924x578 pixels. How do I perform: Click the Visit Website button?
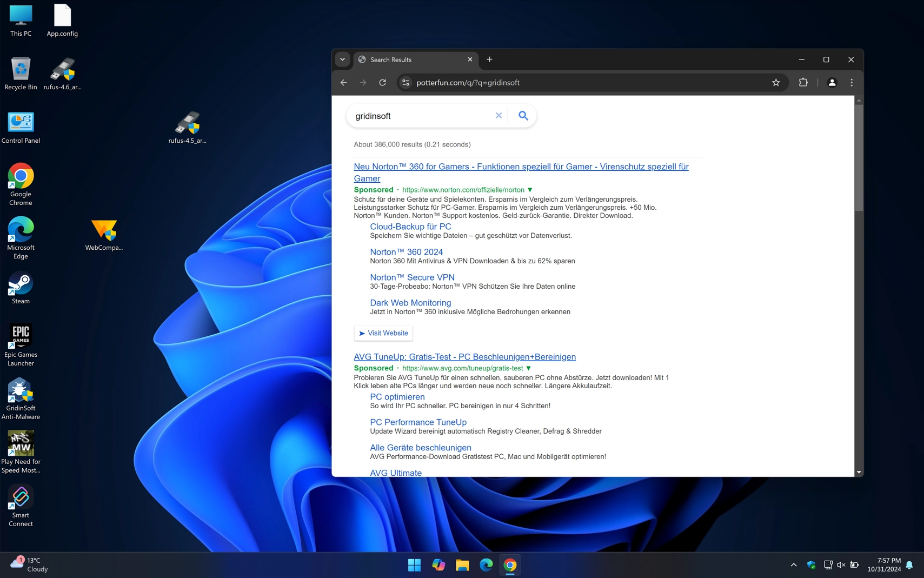click(x=383, y=333)
